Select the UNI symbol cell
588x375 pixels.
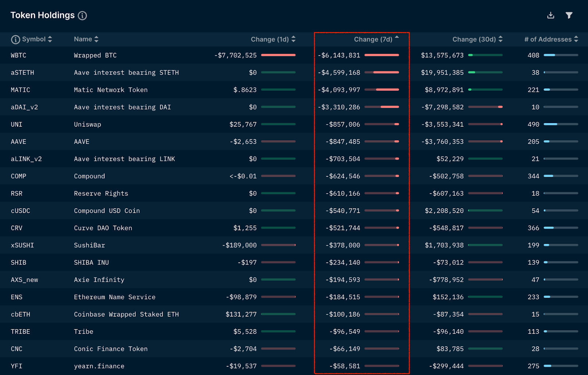tap(17, 124)
